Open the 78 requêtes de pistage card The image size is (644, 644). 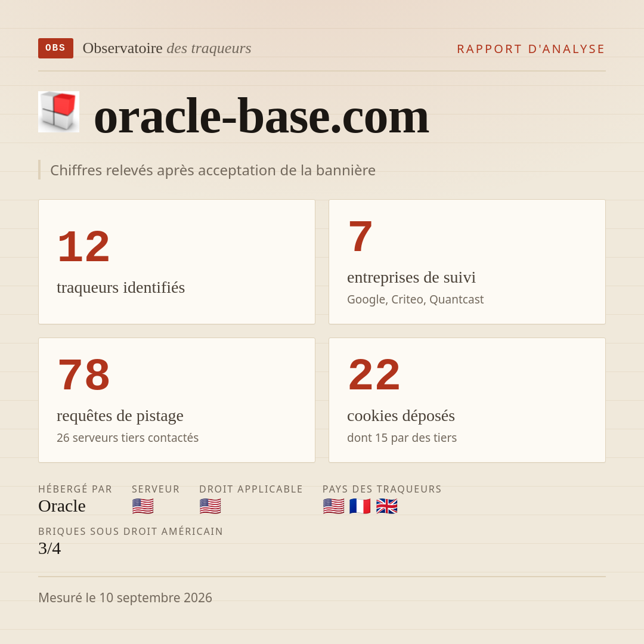click(x=177, y=400)
